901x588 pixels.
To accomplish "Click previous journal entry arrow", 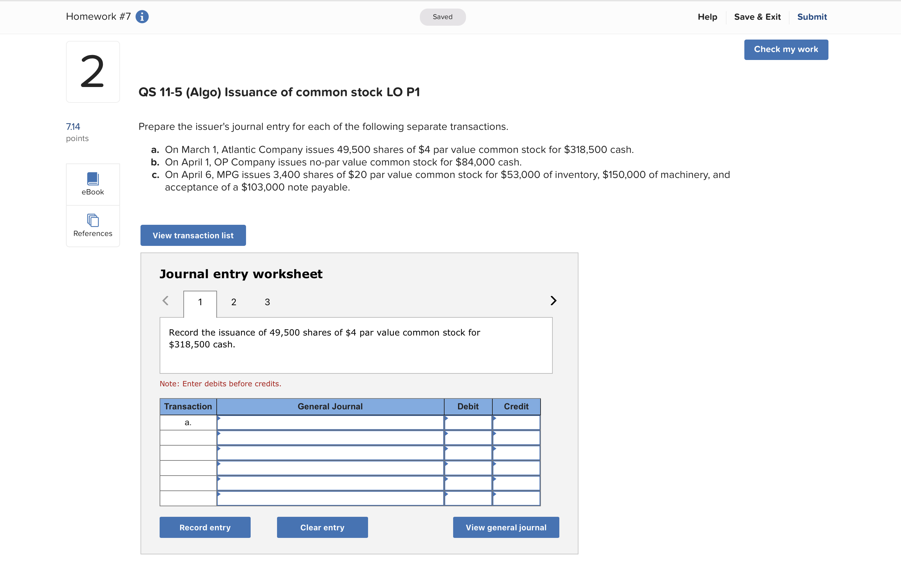I will [x=166, y=301].
